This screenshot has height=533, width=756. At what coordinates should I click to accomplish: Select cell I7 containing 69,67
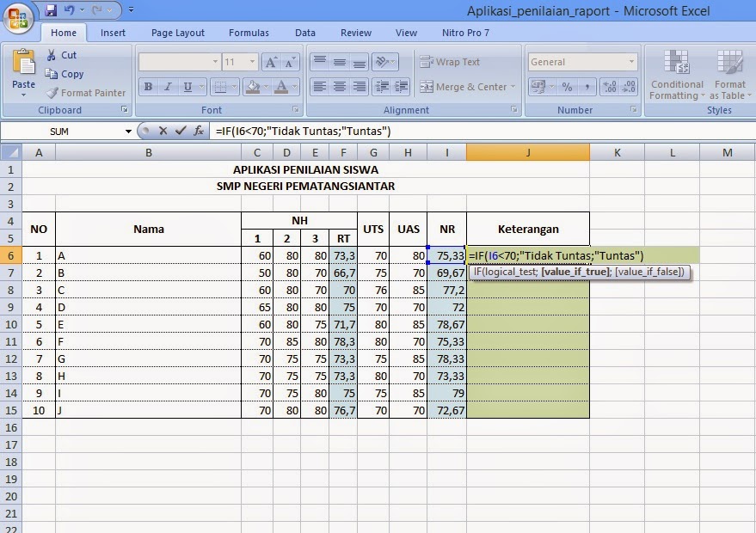(x=446, y=273)
